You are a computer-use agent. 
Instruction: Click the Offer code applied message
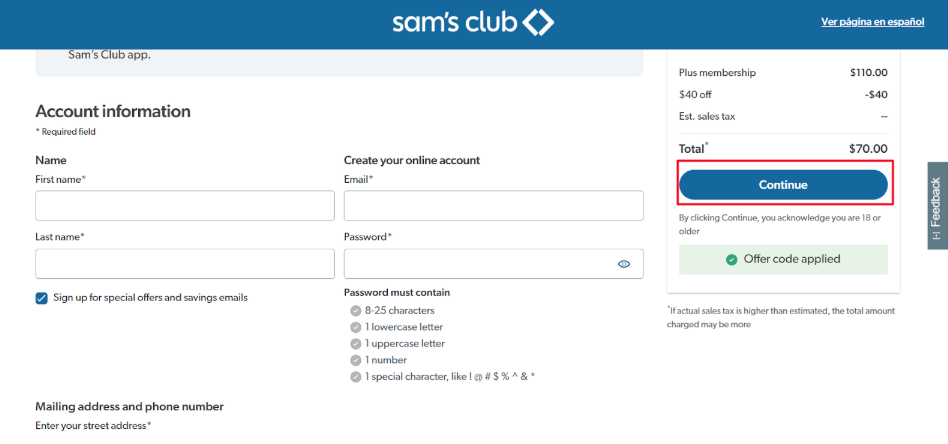coord(783,260)
